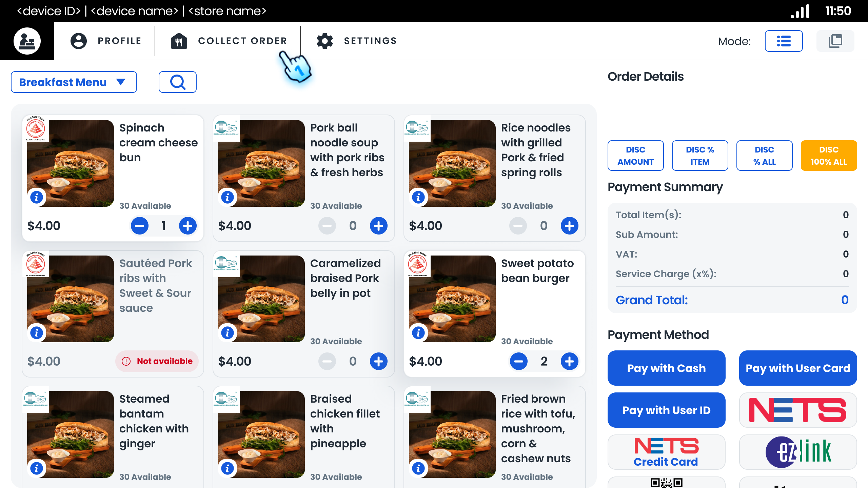868x488 pixels.
Task: Switch to stacked cards view mode
Action: point(835,41)
